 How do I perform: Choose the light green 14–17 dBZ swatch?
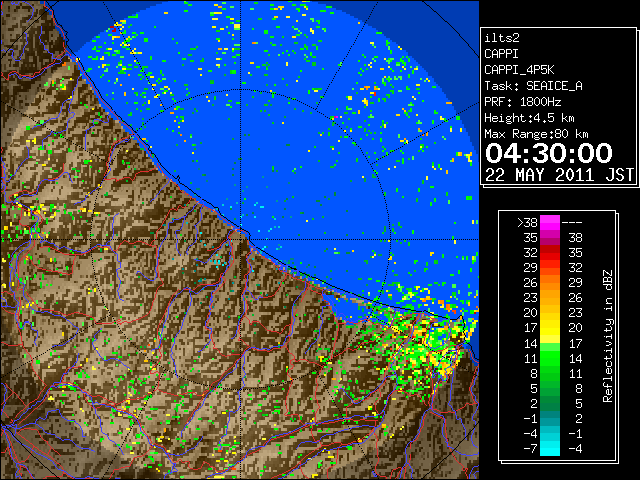(550, 343)
